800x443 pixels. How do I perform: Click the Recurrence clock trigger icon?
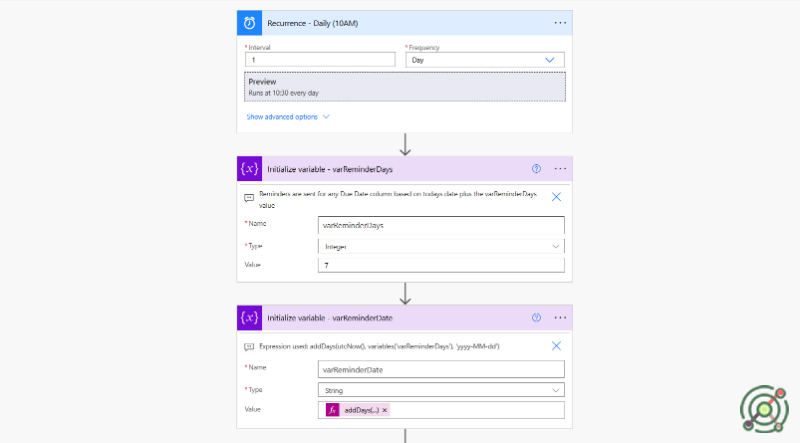[250, 22]
